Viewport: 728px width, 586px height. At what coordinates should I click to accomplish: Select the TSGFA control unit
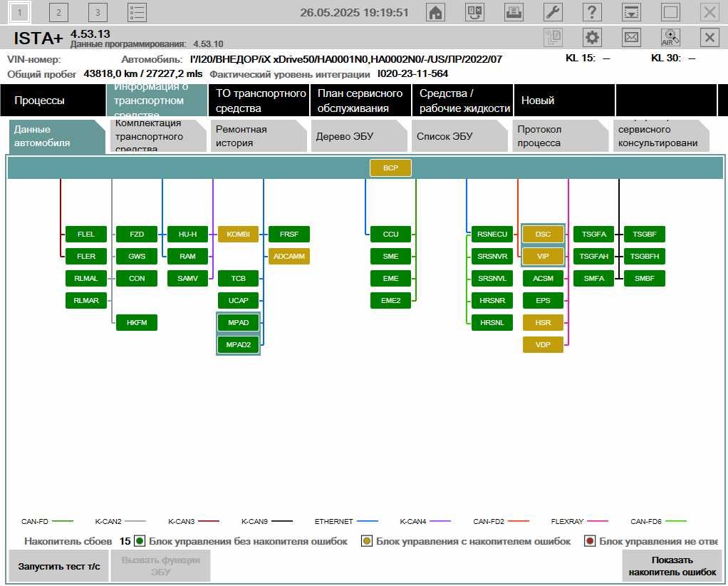[594, 235]
